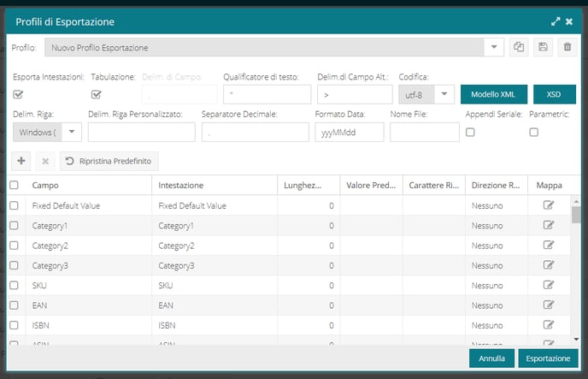This screenshot has width=588, height=379.
Task: Click the Lunghezza value 0 in Category2 row
Action: 331,246
